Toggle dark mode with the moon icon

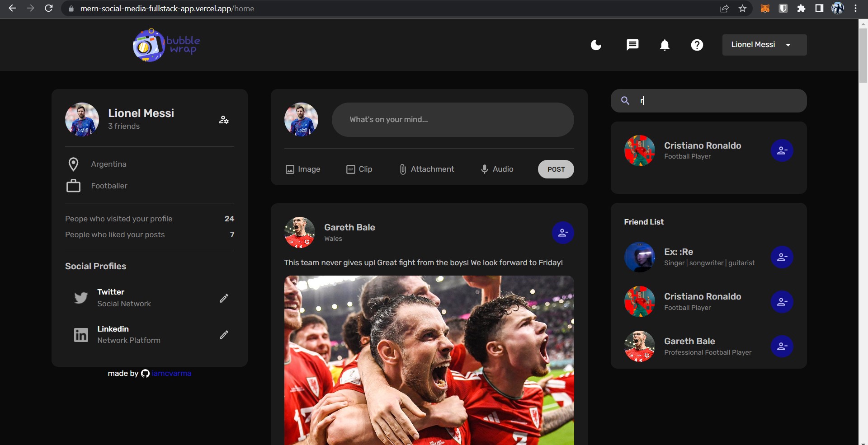596,45
